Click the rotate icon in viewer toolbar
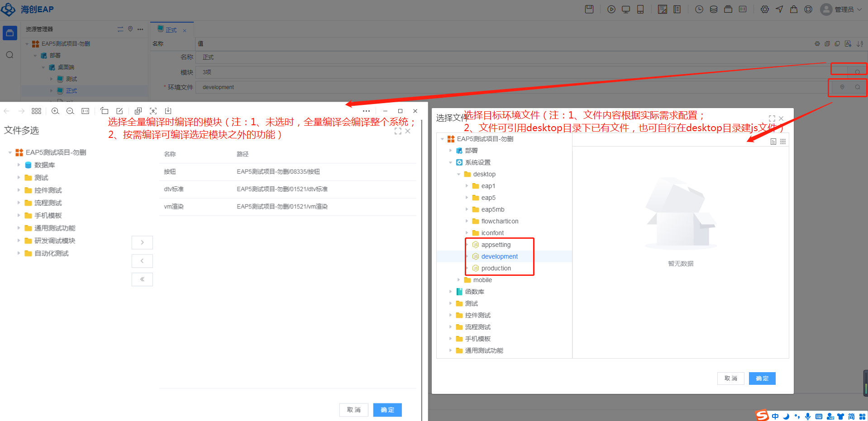This screenshot has height=421, width=868. [105, 111]
